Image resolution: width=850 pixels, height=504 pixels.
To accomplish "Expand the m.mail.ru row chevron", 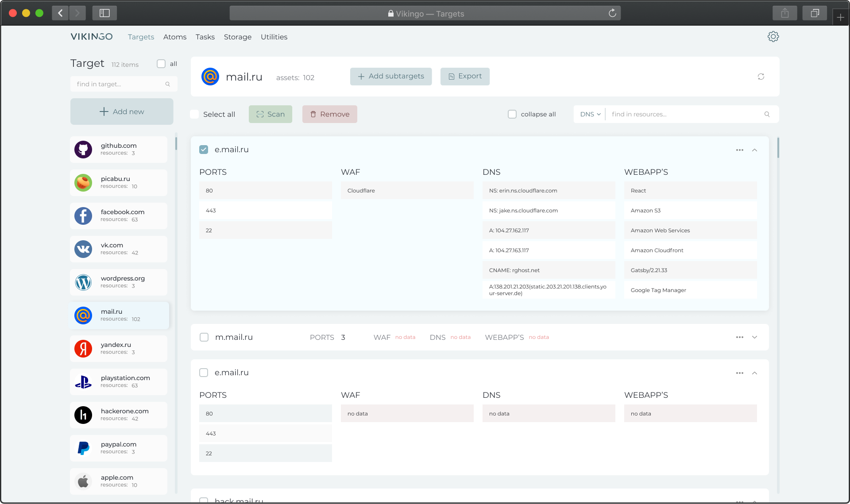I will pyautogui.click(x=754, y=337).
